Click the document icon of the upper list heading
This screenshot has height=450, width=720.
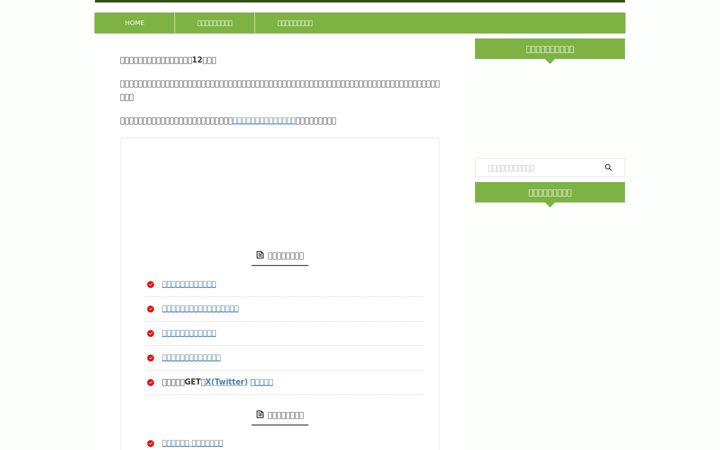[x=260, y=255]
